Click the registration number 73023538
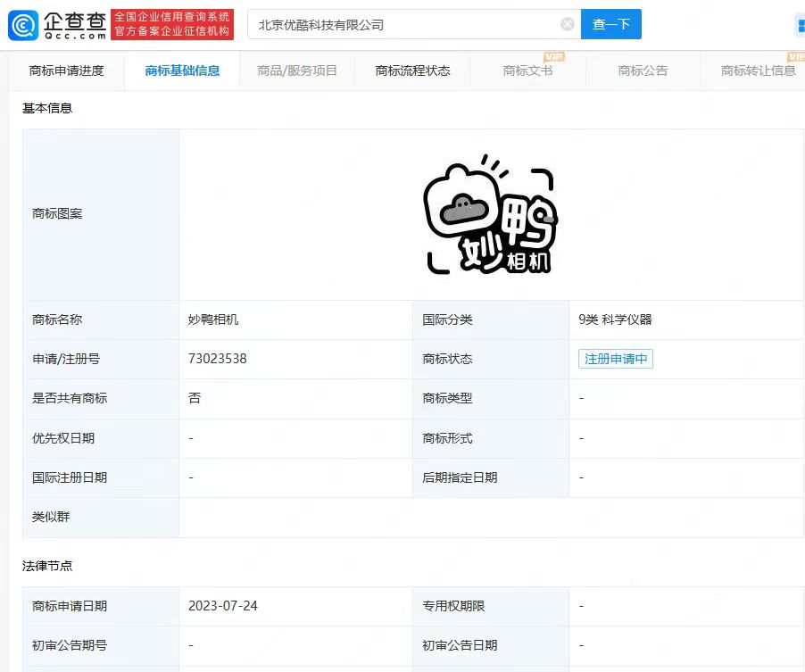 217,359
